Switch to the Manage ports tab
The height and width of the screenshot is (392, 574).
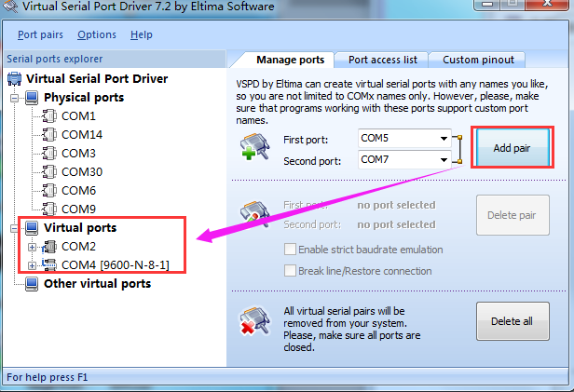point(290,60)
